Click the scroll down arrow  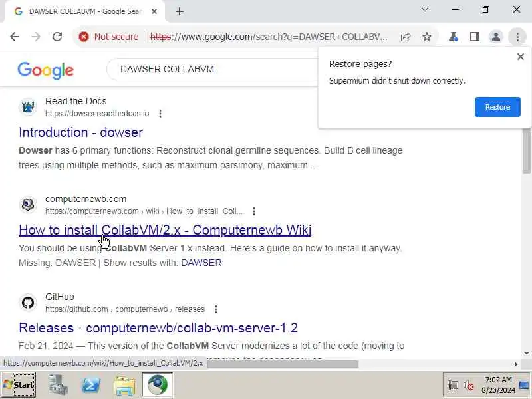click(x=526, y=353)
